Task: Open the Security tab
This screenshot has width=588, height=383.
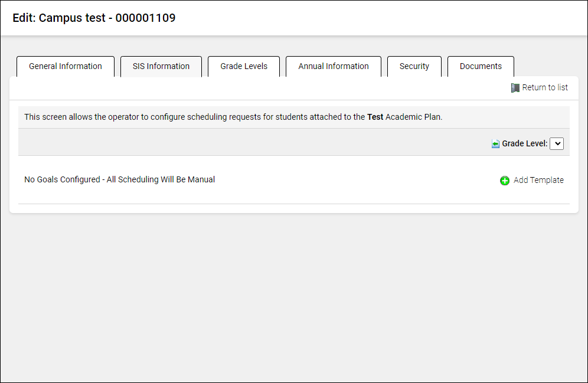Action: (414, 66)
